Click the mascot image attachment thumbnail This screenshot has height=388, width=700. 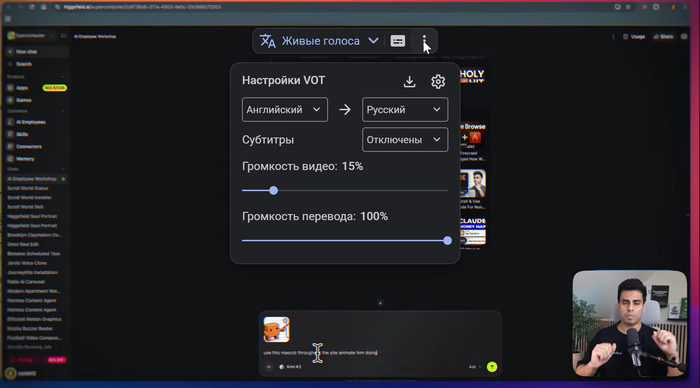tap(276, 330)
